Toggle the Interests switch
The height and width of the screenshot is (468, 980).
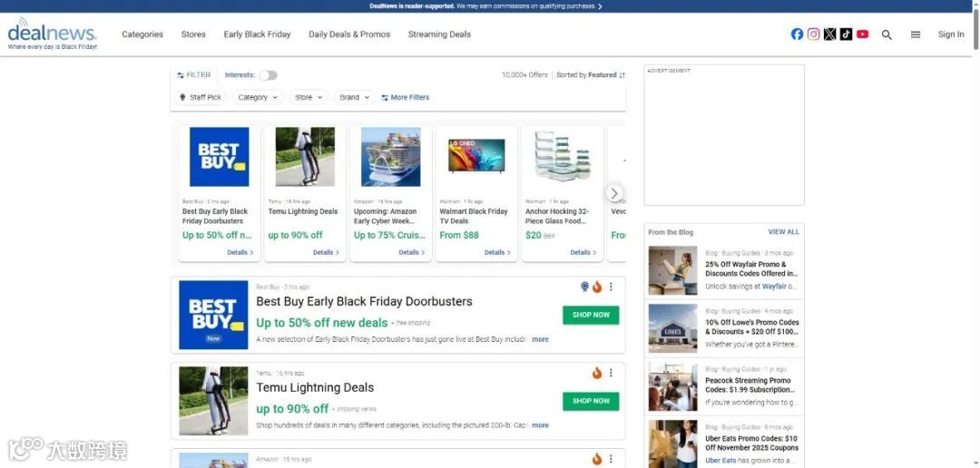coord(268,75)
